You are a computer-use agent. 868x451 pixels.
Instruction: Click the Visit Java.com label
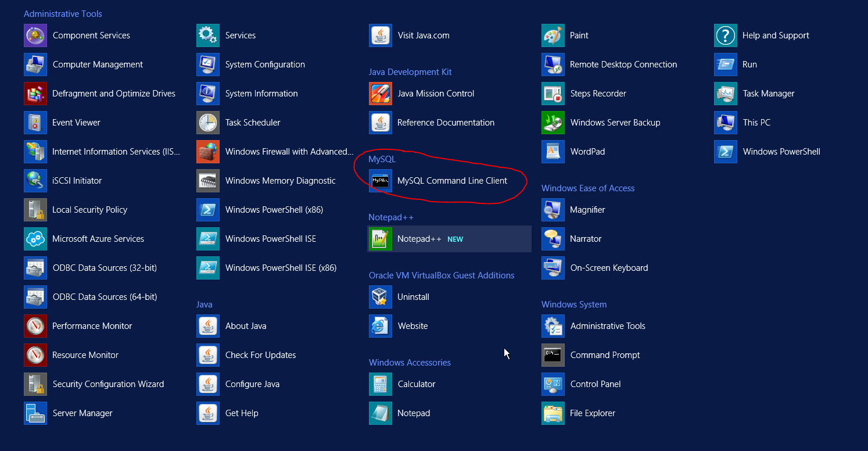[x=424, y=35]
